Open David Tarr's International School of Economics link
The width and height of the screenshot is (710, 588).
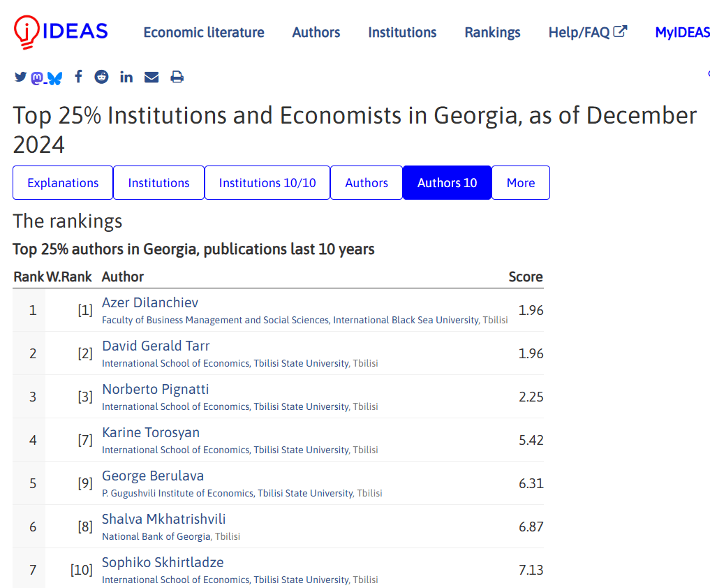coord(225,363)
